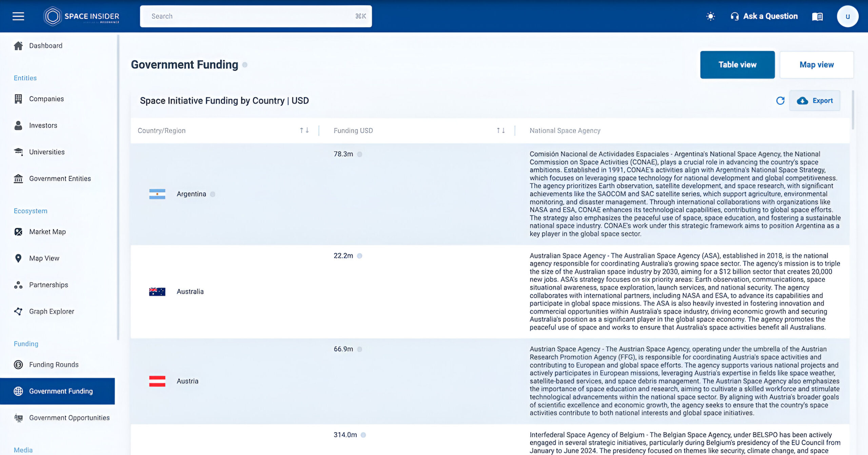Open Funding Rounds in sidebar

point(54,364)
